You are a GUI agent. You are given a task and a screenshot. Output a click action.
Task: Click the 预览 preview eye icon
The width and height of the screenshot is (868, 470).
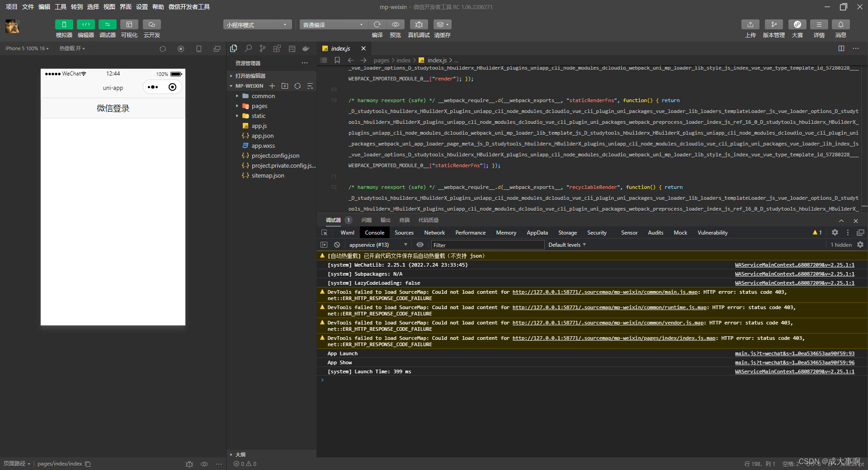coord(395,24)
